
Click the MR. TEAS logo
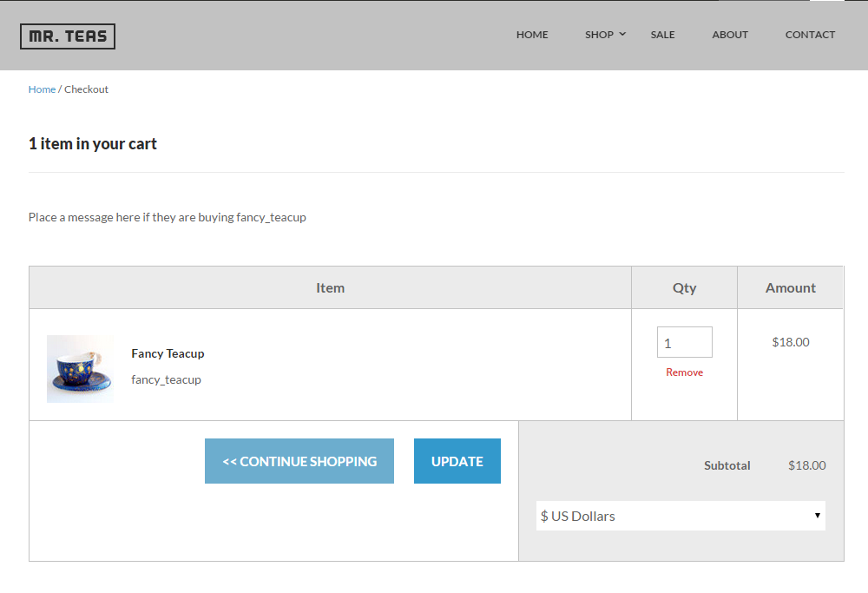coord(68,36)
